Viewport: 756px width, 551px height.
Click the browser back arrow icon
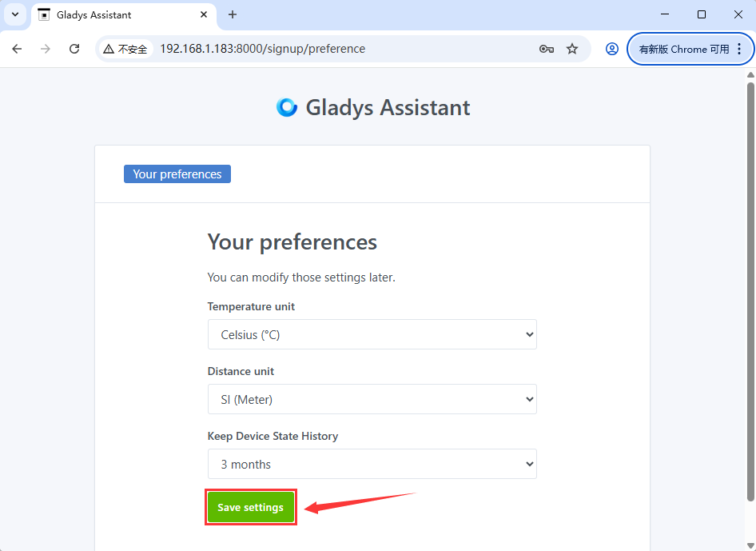point(17,49)
